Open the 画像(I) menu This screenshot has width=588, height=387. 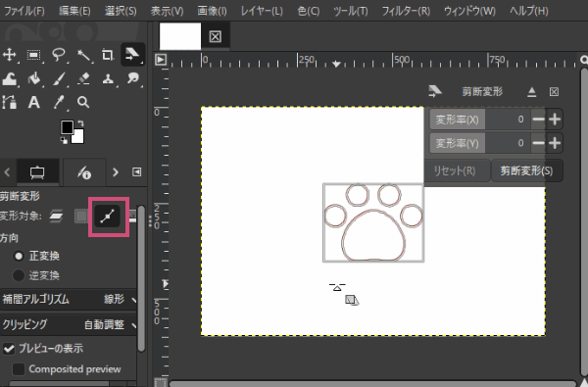[212, 11]
